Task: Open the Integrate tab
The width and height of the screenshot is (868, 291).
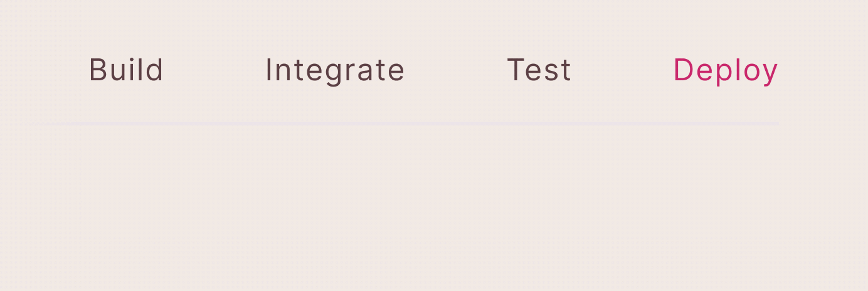Action: [335, 70]
